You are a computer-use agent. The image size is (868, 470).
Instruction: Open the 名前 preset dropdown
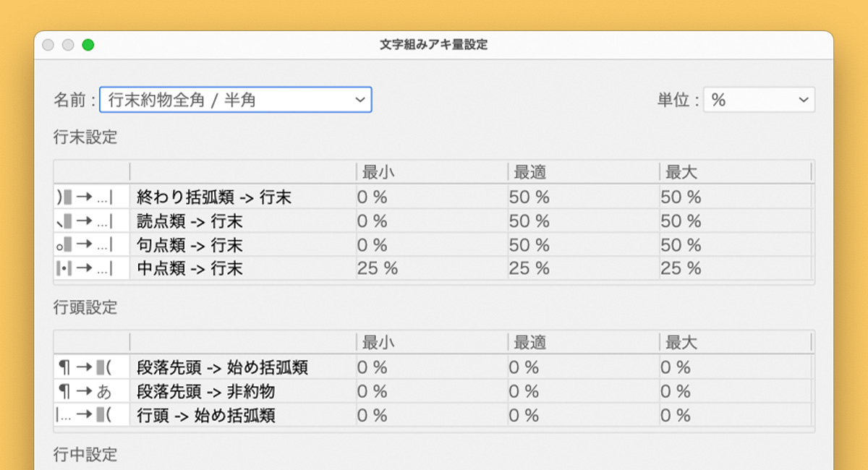(x=235, y=99)
